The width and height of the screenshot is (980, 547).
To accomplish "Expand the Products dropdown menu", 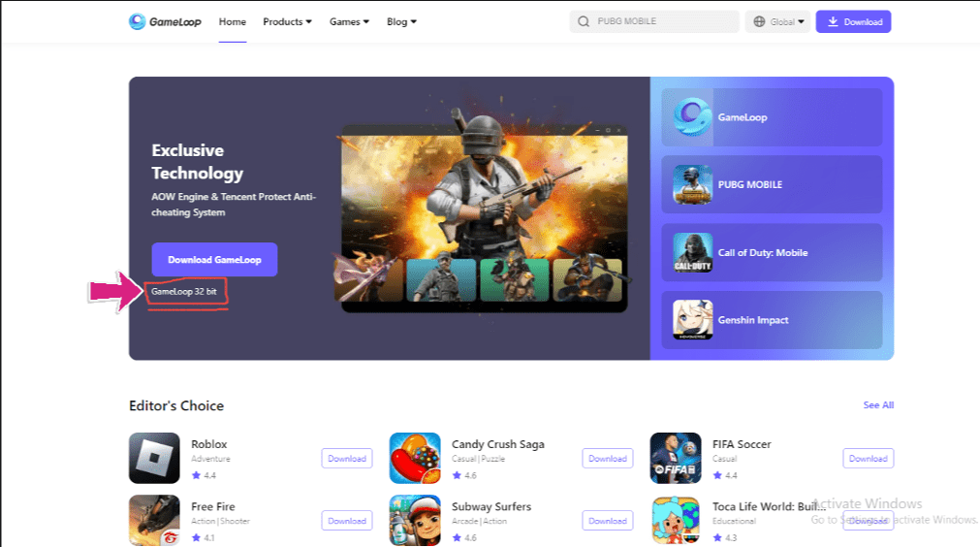I will tap(287, 22).
